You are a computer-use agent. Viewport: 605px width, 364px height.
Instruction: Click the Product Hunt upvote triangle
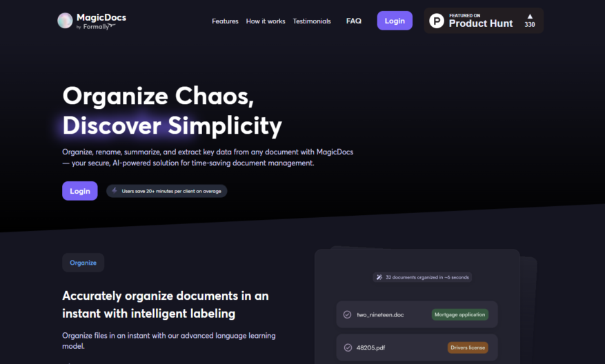click(x=530, y=16)
